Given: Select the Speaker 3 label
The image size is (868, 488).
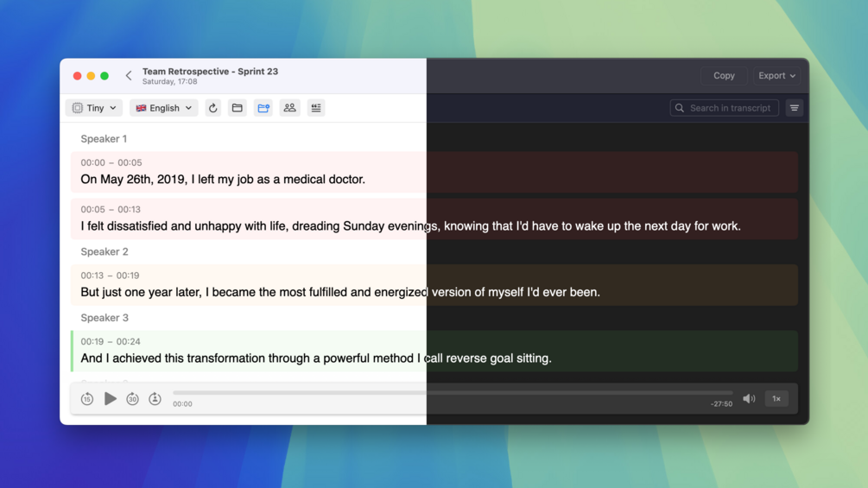Looking at the screenshot, I should 104,318.
